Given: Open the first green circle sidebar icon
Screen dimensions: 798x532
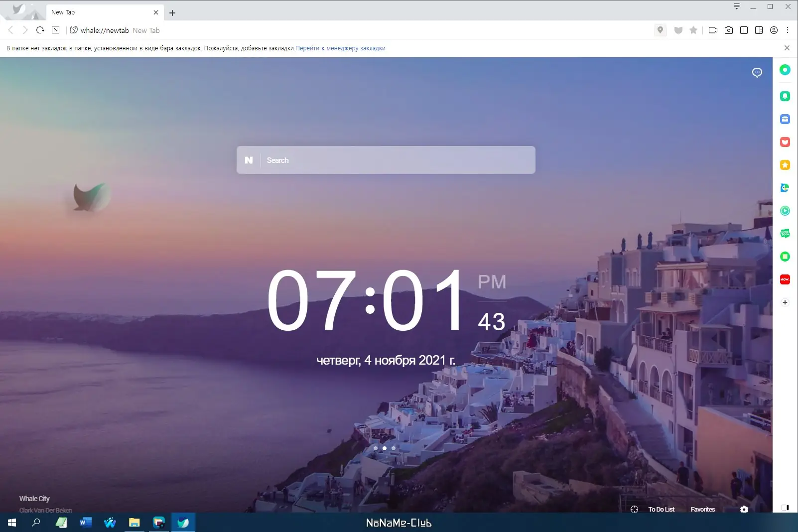Looking at the screenshot, I should [785, 70].
